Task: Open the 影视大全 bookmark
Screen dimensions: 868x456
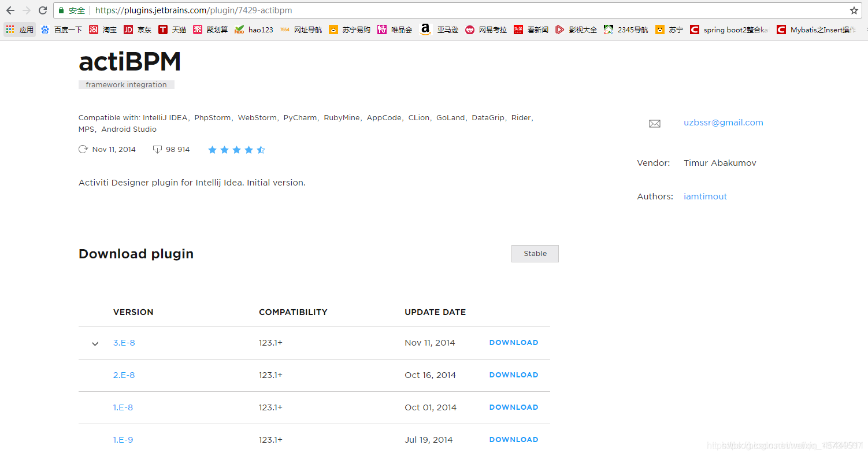Action: [x=576, y=29]
